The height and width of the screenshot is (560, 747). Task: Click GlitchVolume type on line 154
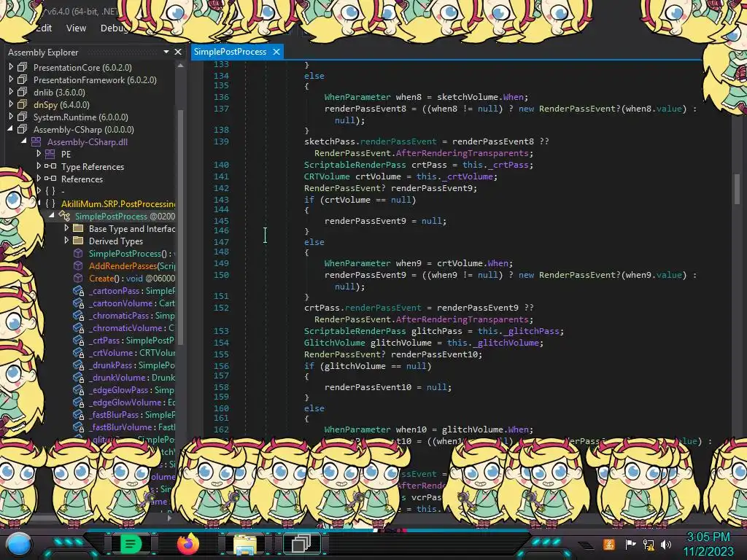click(x=334, y=343)
